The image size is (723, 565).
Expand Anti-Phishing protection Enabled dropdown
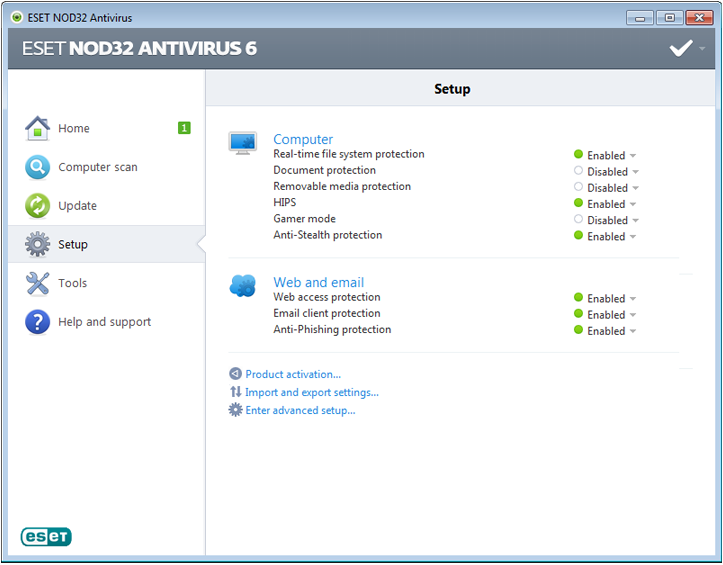pos(634,332)
